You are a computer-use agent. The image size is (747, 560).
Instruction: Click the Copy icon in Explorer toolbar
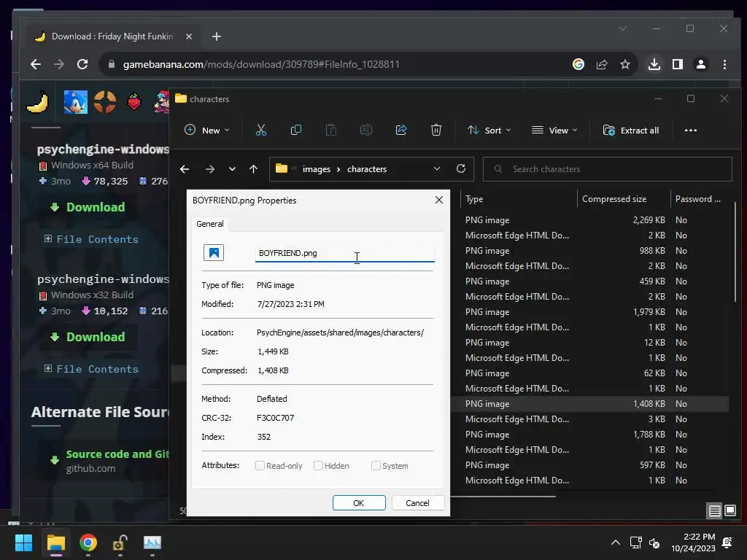pos(296,130)
